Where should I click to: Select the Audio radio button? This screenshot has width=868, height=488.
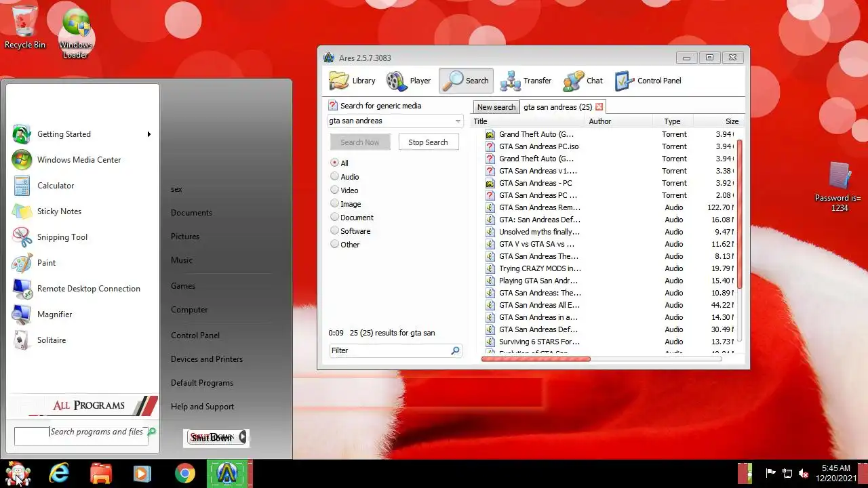coord(334,176)
